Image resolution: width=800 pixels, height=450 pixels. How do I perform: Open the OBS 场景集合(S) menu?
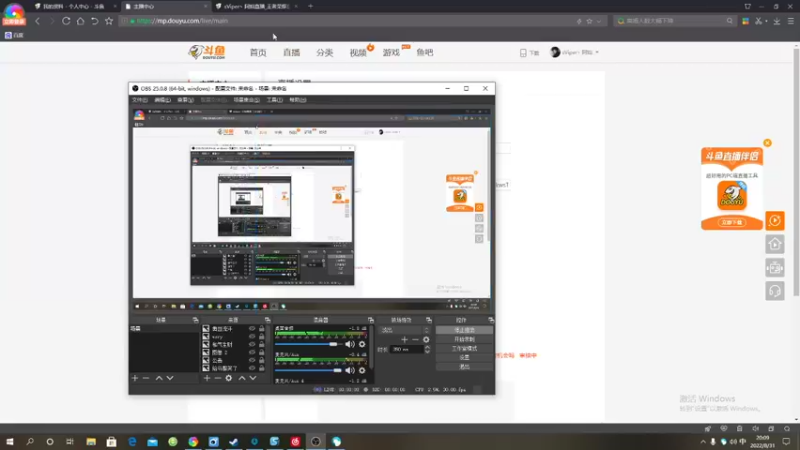click(246, 100)
